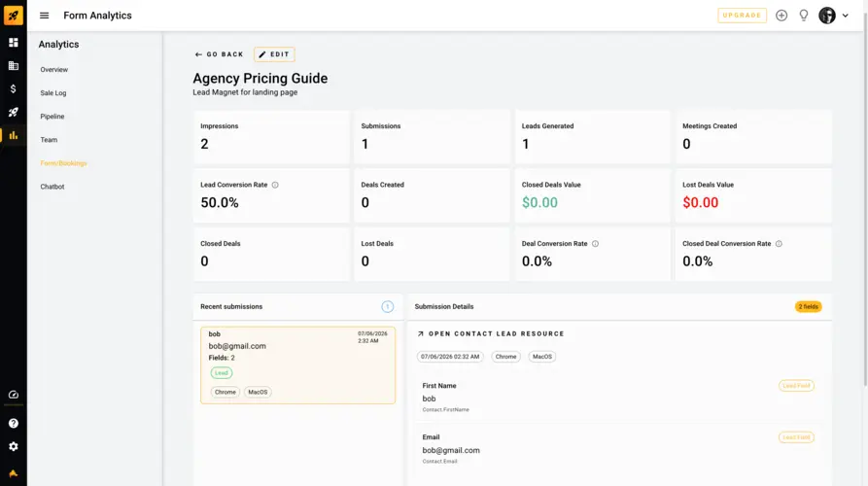Viewport: 868px width, 486px height.
Task: Click the orange icon at the sidebar bottom
Action: [x=14, y=473]
